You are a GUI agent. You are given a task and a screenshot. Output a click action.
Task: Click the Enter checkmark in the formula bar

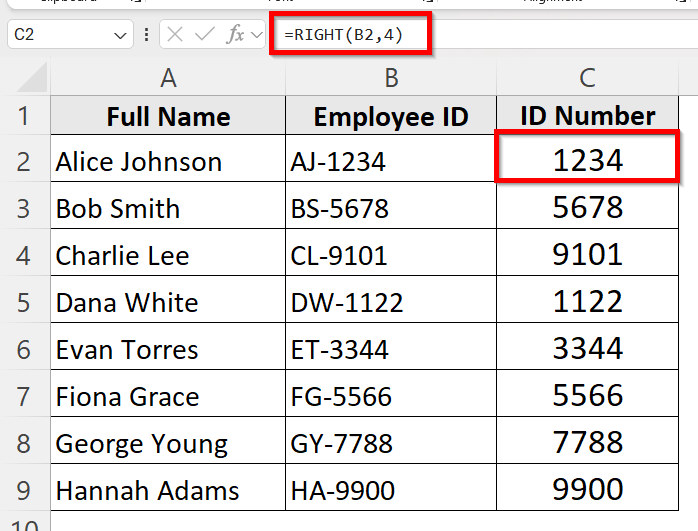(205, 35)
